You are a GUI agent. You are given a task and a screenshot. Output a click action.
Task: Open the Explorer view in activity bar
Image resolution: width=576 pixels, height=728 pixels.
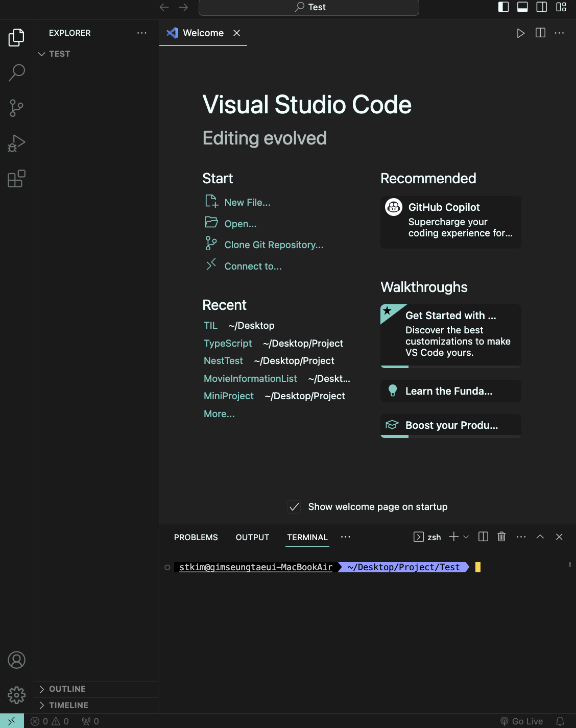pos(16,37)
